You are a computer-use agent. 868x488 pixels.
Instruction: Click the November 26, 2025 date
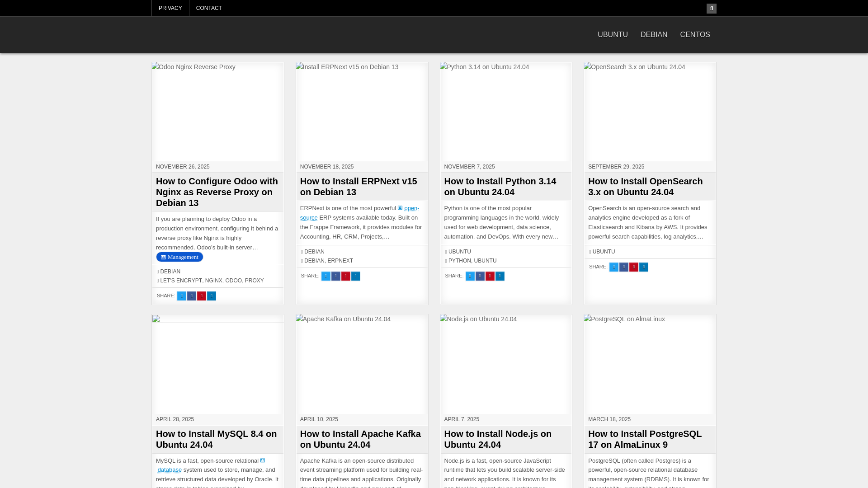183,167
